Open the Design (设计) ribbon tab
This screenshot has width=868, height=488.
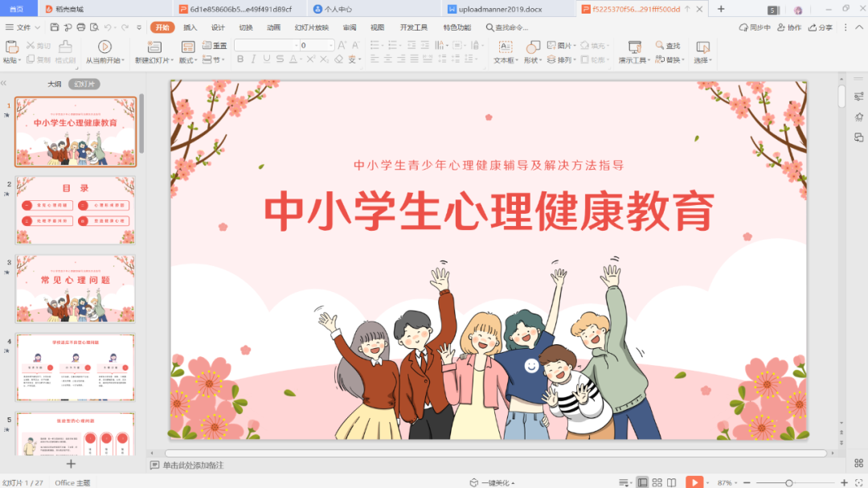(218, 27)
